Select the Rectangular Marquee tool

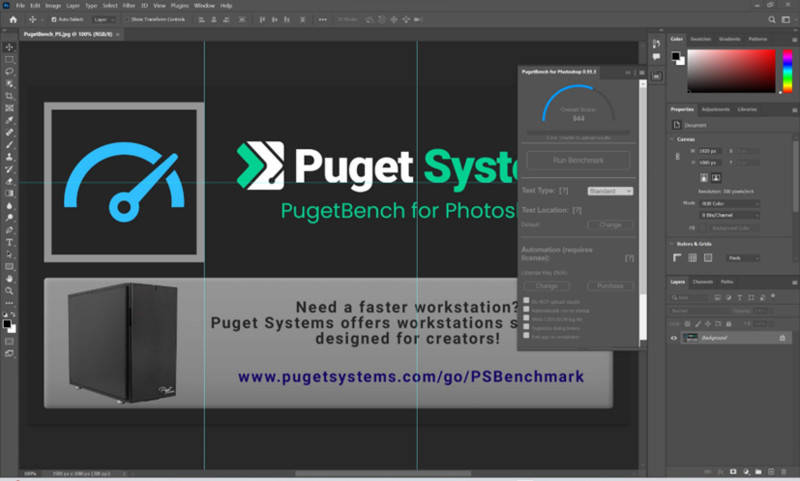pos(10,59)
